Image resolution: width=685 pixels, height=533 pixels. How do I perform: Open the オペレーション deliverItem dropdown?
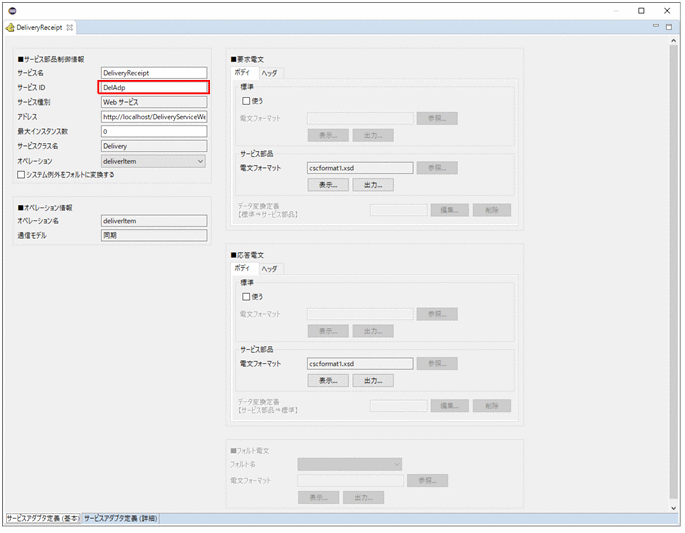153,161
